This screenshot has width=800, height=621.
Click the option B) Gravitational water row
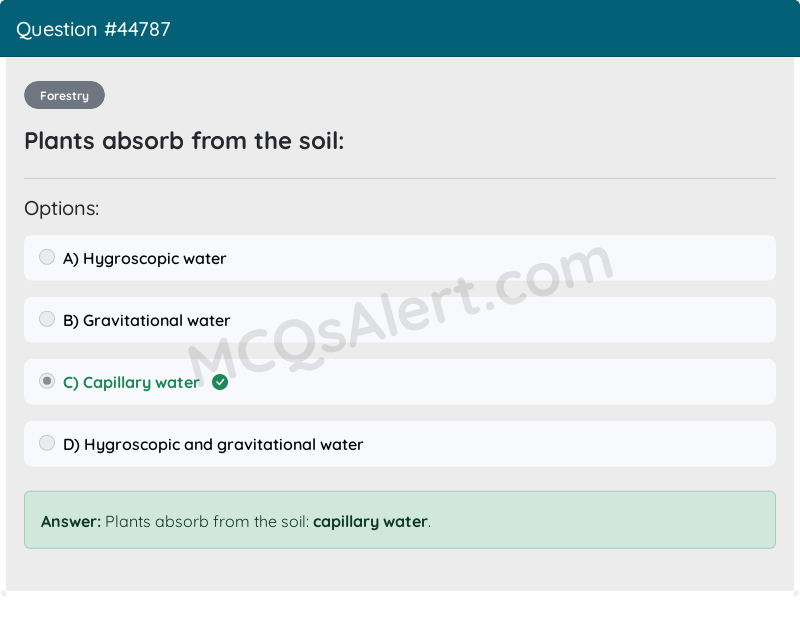pyautogui.click(x=400, y=319)
